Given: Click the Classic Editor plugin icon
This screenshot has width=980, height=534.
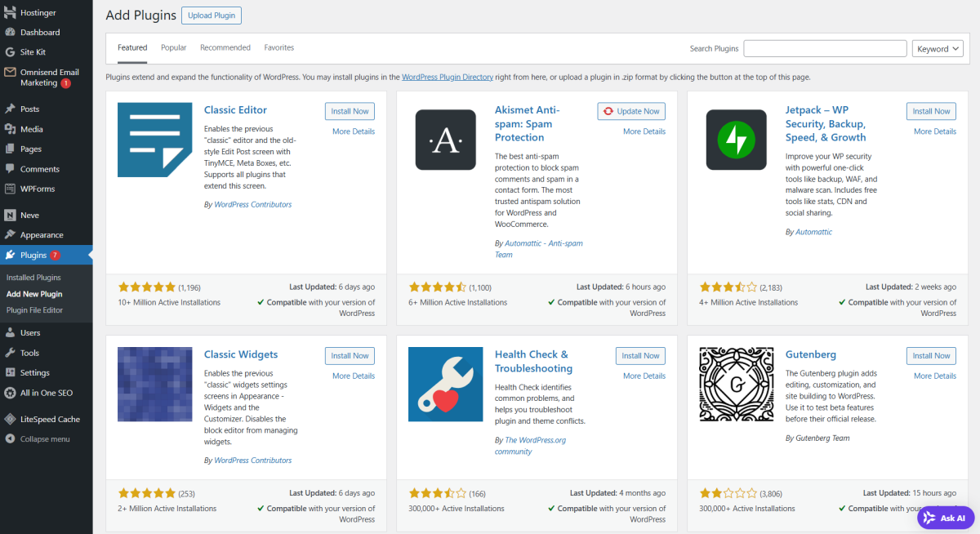Looking at the screenshot, I should coord(155,140).
